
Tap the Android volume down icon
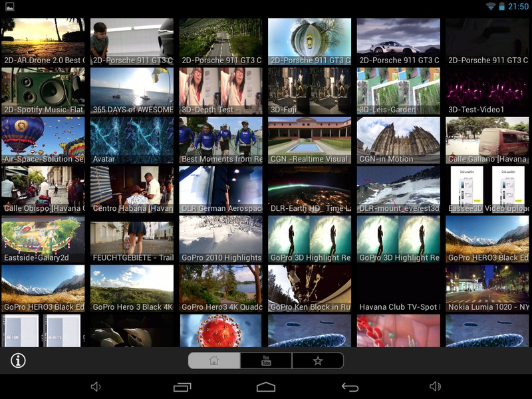point(96,386)
